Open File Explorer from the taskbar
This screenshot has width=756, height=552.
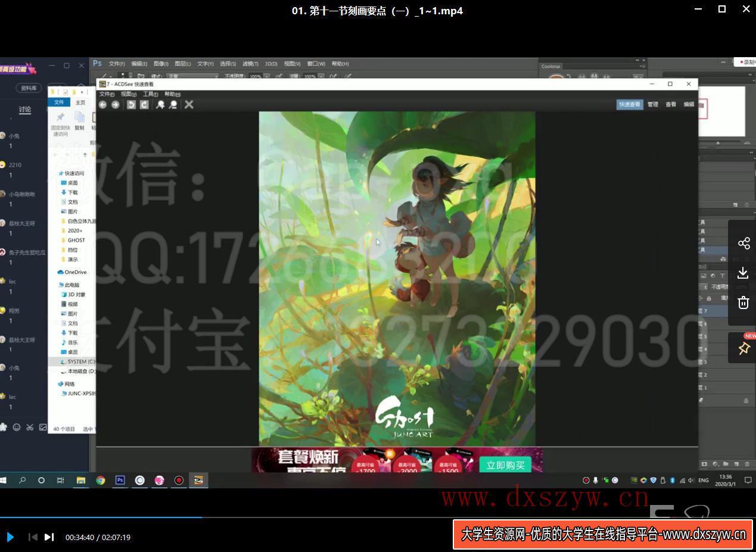pyautogui.click(x=81, y=480)
